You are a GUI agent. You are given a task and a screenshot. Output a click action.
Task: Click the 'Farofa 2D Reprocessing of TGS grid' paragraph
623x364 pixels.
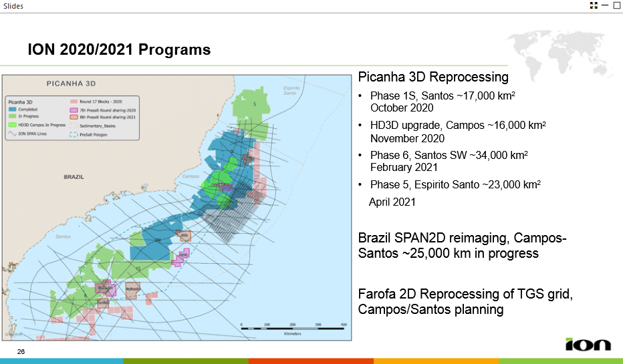pos(465,302)
